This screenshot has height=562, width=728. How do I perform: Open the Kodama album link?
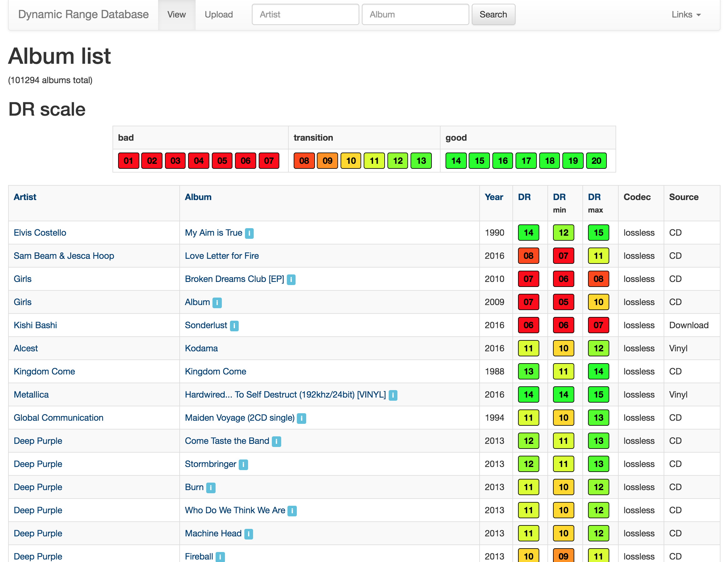[x=201, y=348]
